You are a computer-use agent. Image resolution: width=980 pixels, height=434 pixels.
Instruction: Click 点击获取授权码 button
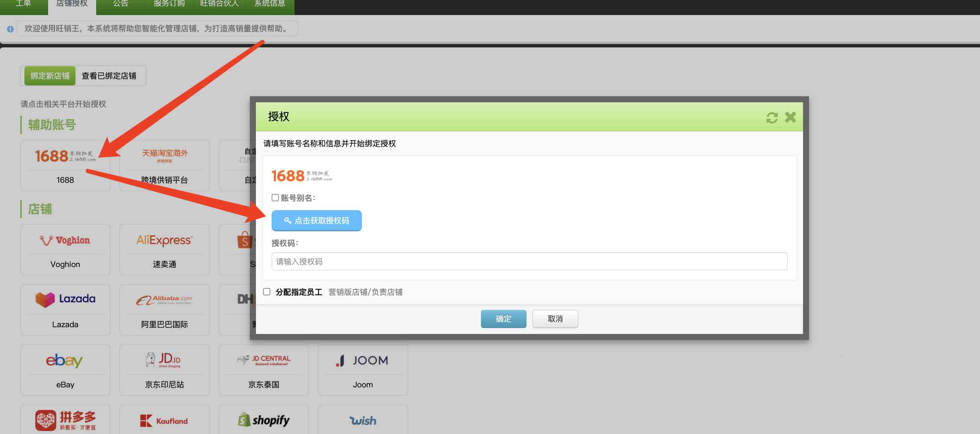[316, 220]
